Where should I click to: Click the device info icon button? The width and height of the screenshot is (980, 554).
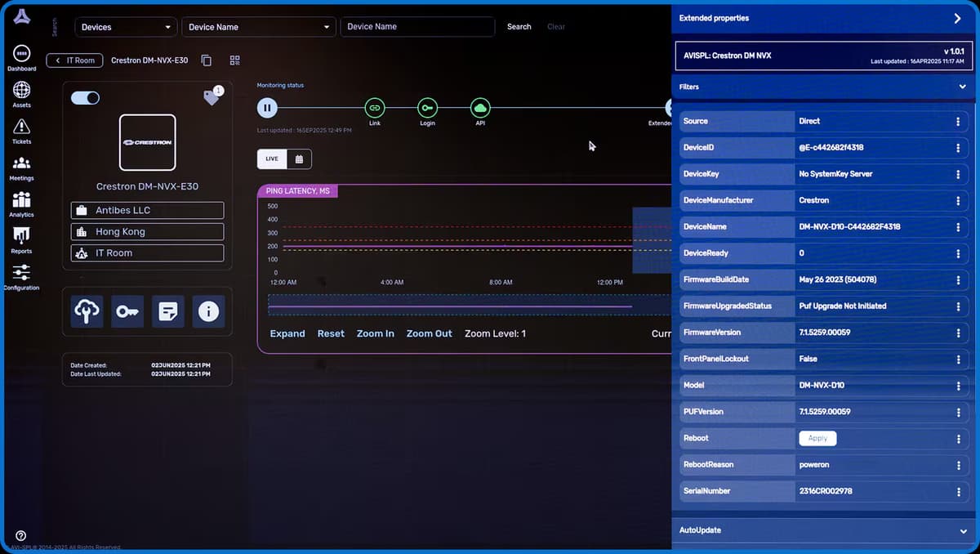[208, 311]
